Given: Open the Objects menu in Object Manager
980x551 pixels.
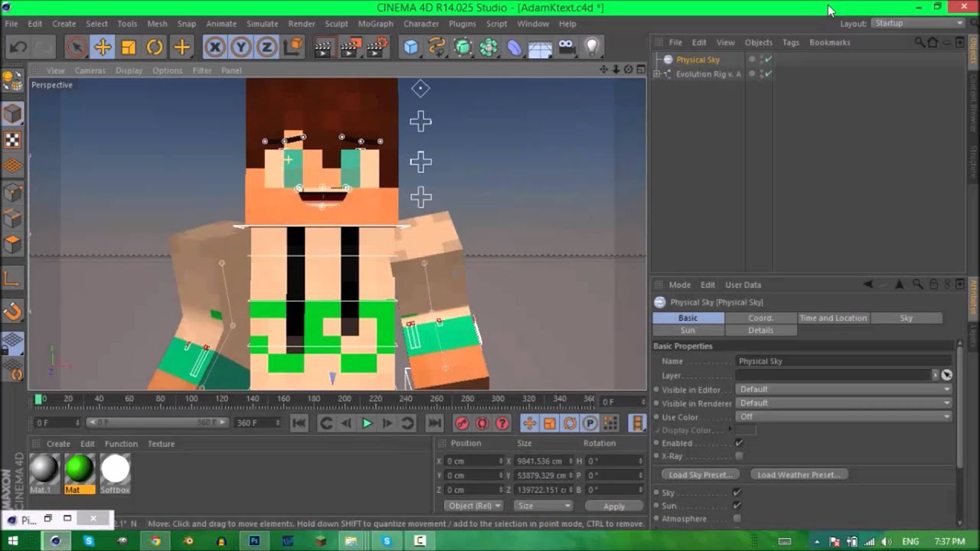Looking at the screenshot, I should click(759, 43).
